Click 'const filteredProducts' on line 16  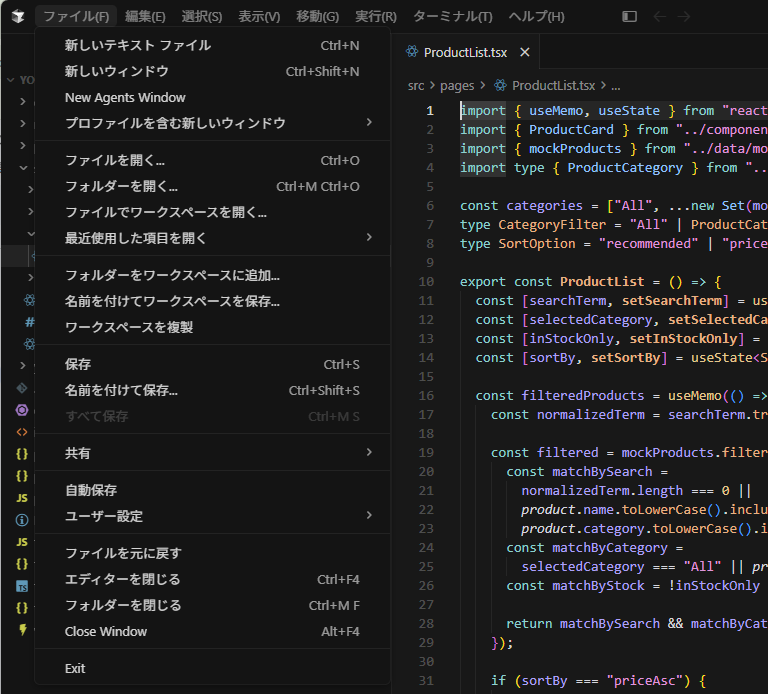(560, 396)
